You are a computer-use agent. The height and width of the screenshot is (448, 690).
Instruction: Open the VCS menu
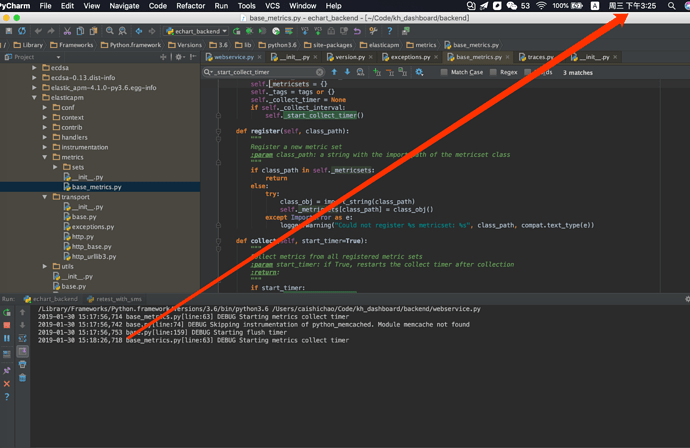click(x=272, y=6)
